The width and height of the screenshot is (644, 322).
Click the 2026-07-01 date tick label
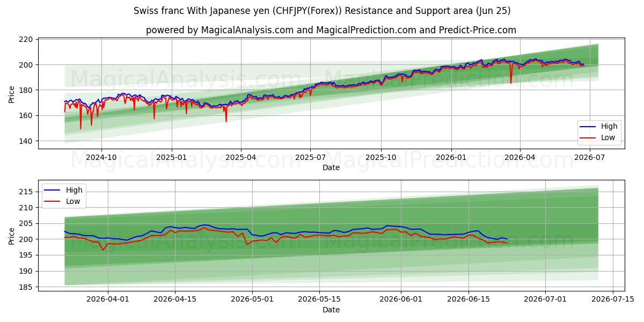tap(546, 299)
